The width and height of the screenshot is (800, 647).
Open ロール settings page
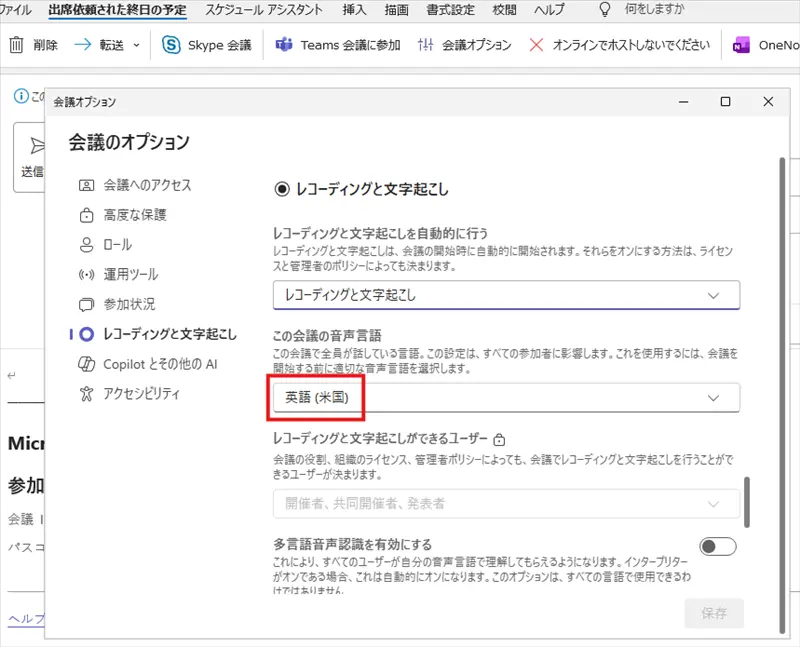tap(118, 245)
